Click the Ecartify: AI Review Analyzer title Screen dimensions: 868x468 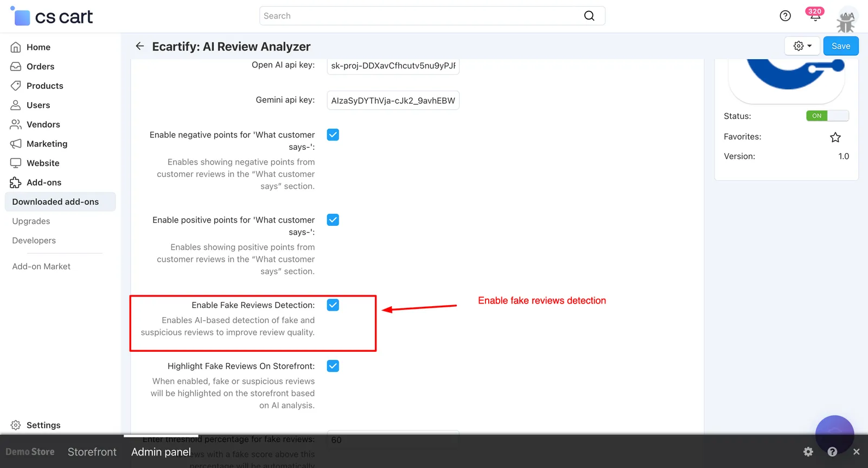click(231, 47)
